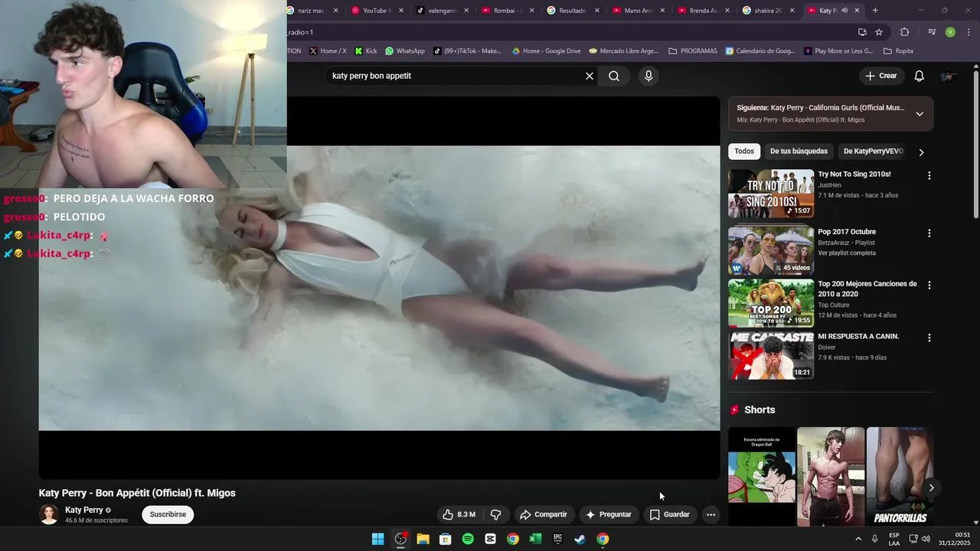This screenshot has width=980, height=551.
Task: Open Calendario de Google bookmark
Action: (x=759, y=51)
